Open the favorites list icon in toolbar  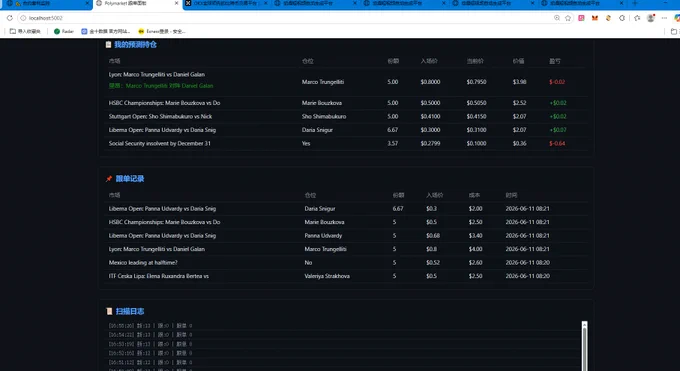(637, 18)
